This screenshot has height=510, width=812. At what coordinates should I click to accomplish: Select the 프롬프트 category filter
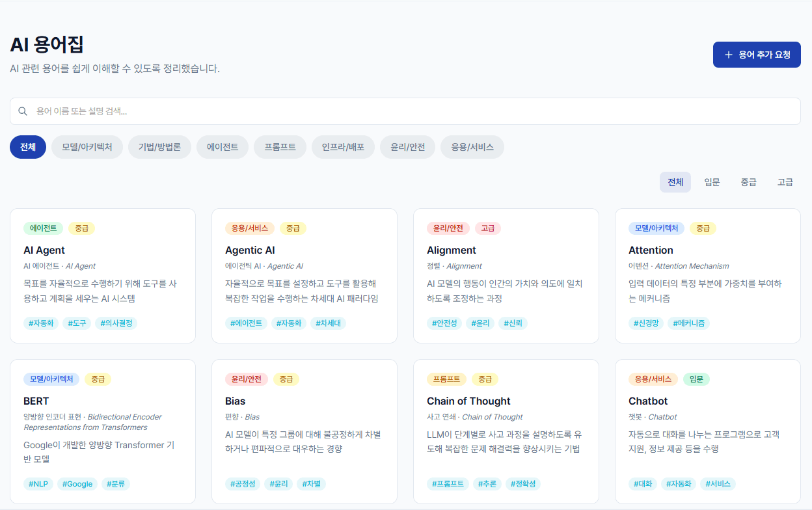tap(280, 147)
